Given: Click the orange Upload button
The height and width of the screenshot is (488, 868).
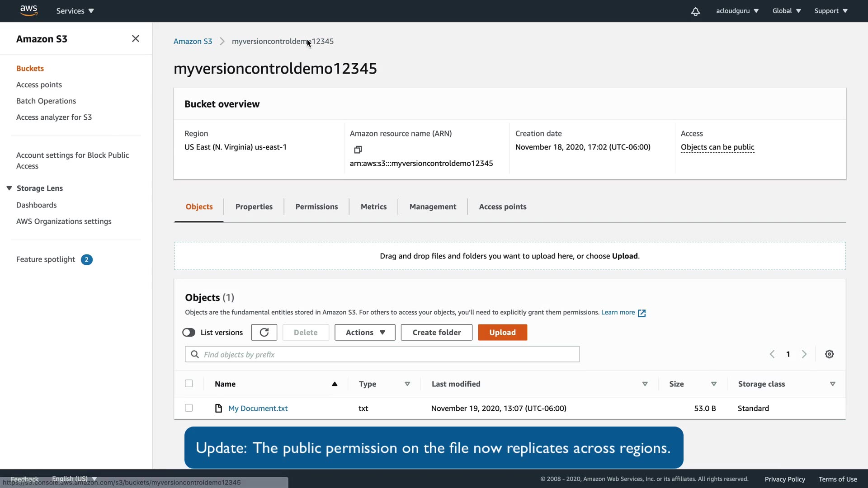Looking at the screenshot, I should coord(502,333).
